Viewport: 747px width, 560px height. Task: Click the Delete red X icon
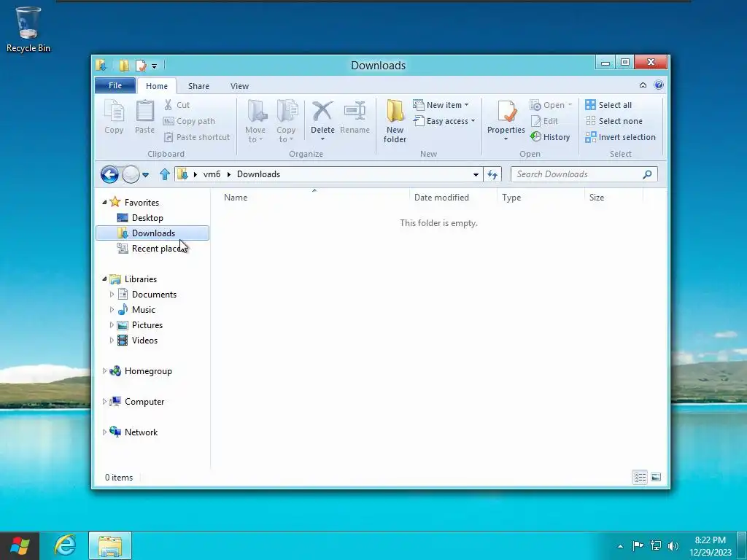tap(322, 112)
